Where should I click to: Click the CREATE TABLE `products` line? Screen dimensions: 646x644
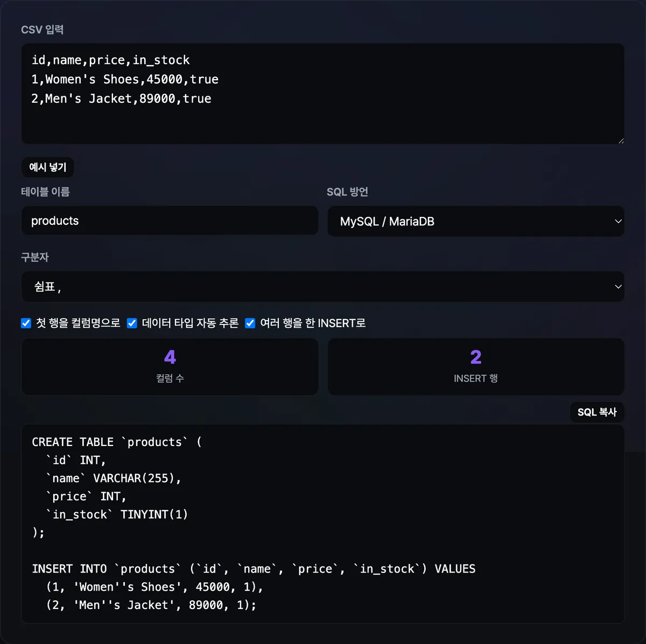click(117, 442)
